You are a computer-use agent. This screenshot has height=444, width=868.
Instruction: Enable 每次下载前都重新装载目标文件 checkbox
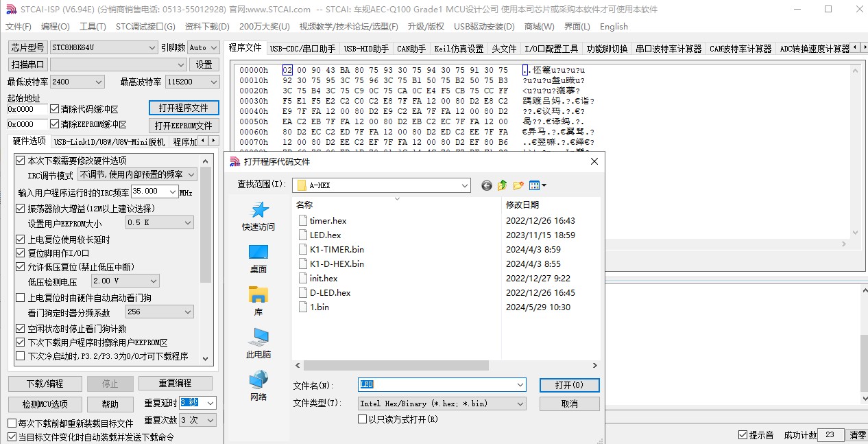click(12, 423)
